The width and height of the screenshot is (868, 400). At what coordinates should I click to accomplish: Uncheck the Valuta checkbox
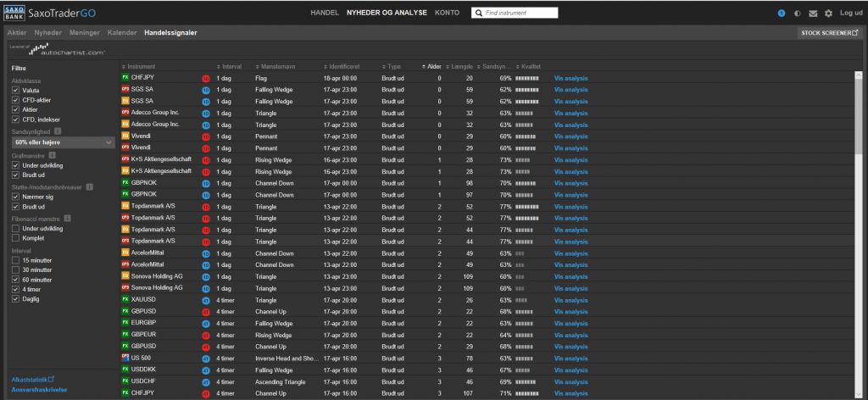coord(15,90)
